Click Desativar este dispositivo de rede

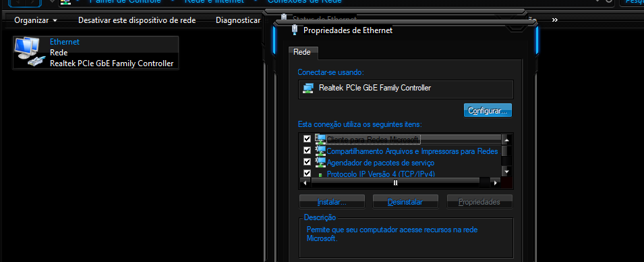[x=137, y=20]
